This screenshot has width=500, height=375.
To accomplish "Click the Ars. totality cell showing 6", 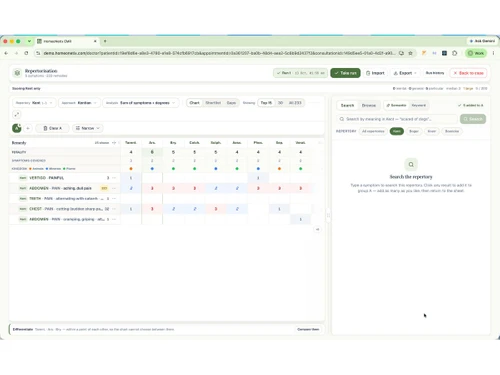I will 152,152.
